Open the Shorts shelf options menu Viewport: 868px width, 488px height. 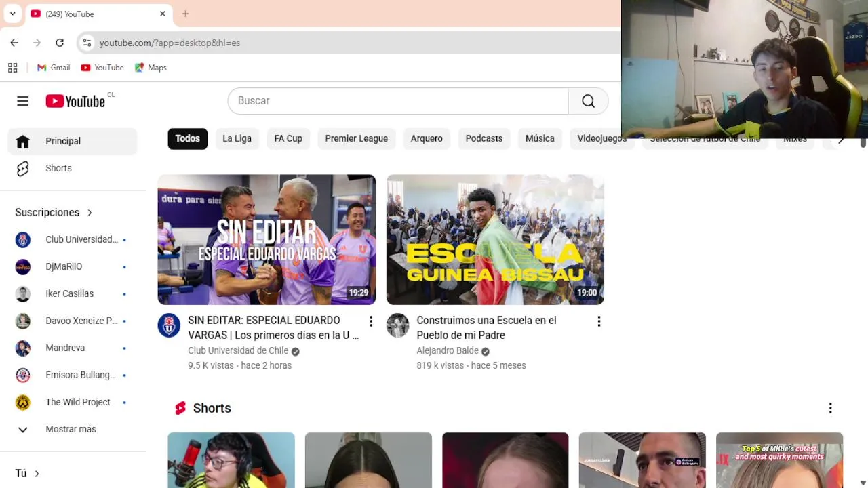click(830, 408)
